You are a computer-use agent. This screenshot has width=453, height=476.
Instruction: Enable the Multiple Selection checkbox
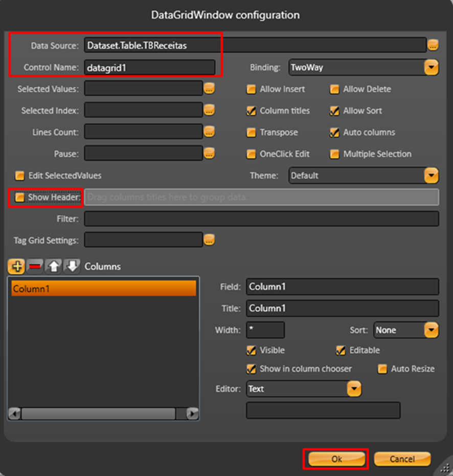[334, 154]
